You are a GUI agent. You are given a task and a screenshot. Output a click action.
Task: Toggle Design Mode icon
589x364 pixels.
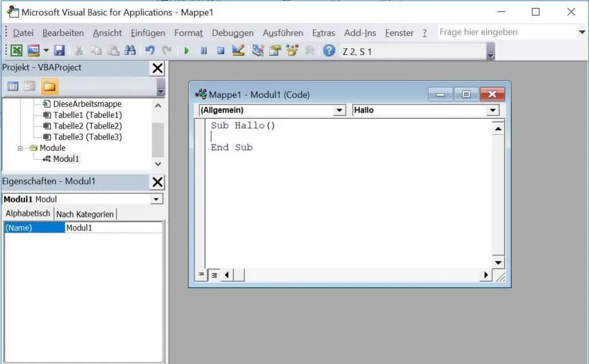pyautogui.click(x=238, y=50)
